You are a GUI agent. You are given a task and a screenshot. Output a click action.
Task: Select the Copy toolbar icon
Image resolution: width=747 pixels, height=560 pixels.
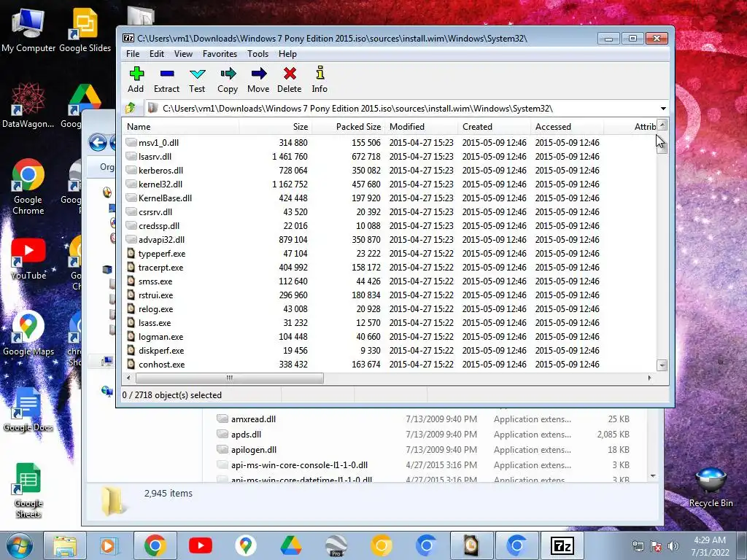228,74
